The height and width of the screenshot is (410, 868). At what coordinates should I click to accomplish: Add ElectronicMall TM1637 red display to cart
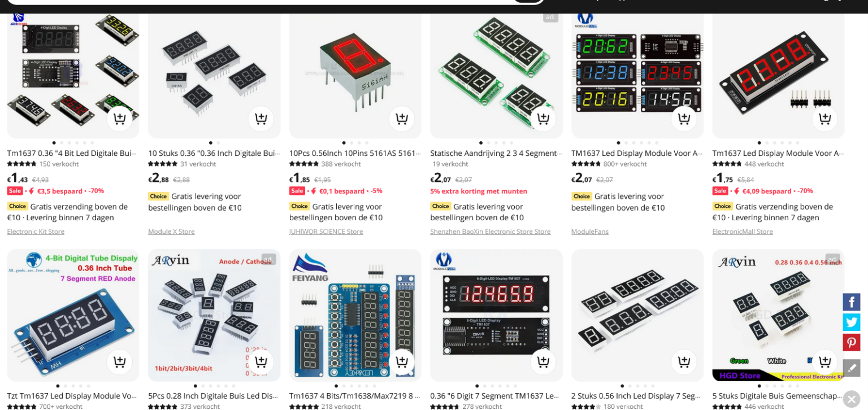tap(825, 119)
